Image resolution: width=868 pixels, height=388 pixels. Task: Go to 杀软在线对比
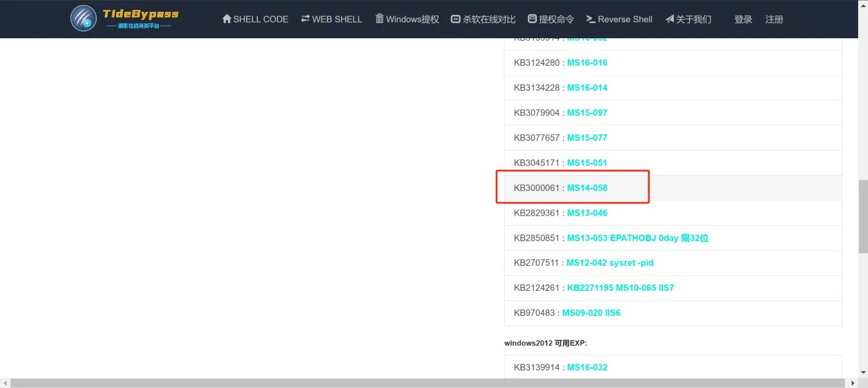pyautogui.click(x=483, y=19)
